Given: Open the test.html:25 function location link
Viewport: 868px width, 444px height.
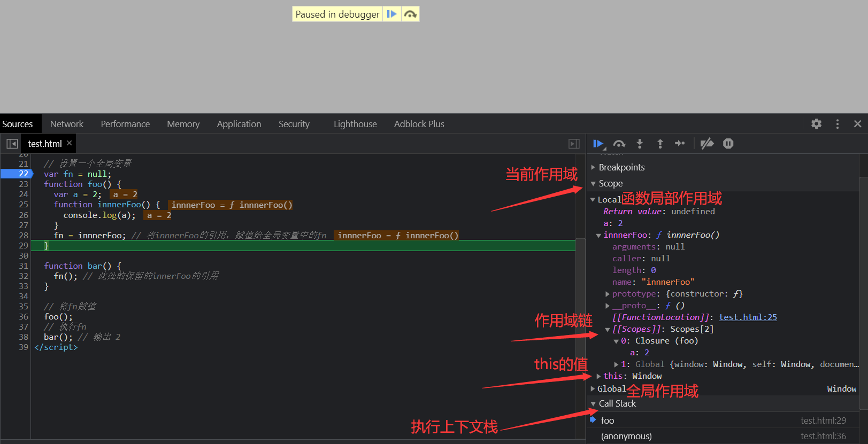Looking at the screenshot, I should tap(748, 317).
